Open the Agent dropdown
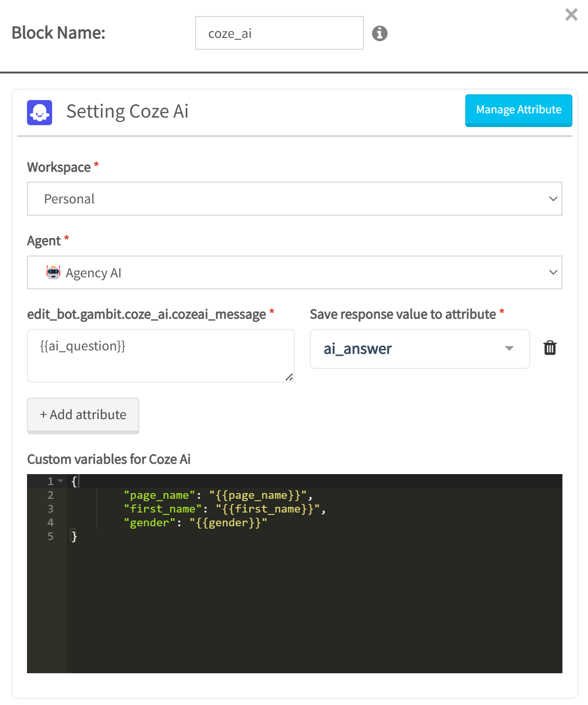588x705 pixels. 295,272
